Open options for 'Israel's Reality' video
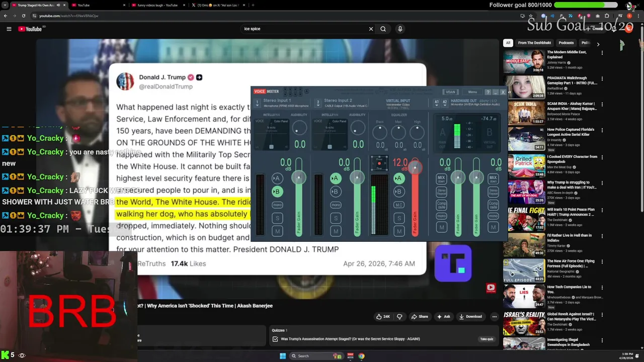Screen dimensions: 644x362 click(x=602, y=315)
